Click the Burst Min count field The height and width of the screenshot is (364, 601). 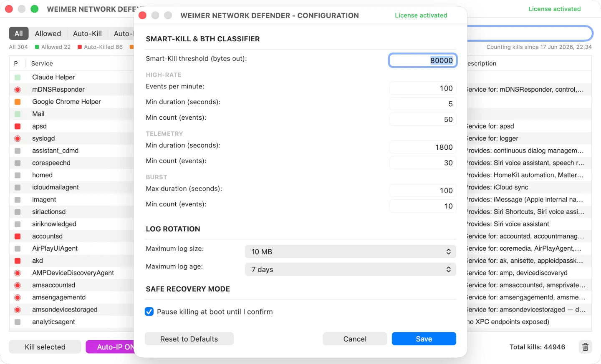[423, 206]
